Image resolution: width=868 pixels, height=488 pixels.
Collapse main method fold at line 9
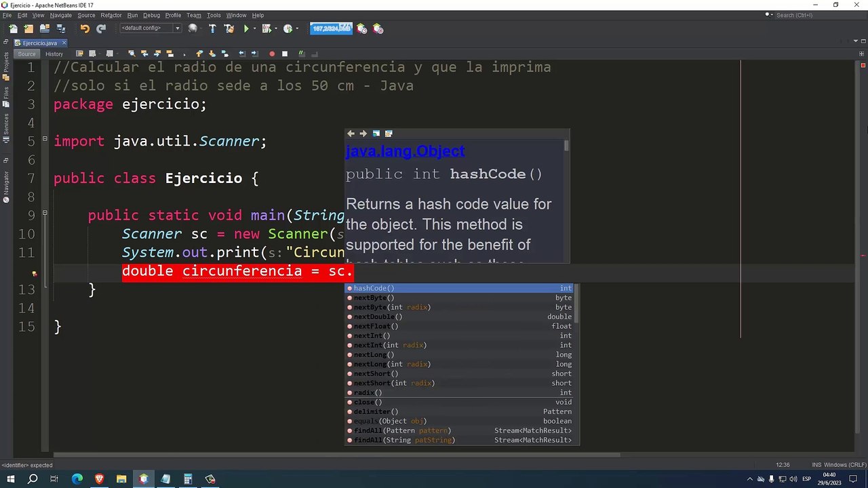pos(45,213)
